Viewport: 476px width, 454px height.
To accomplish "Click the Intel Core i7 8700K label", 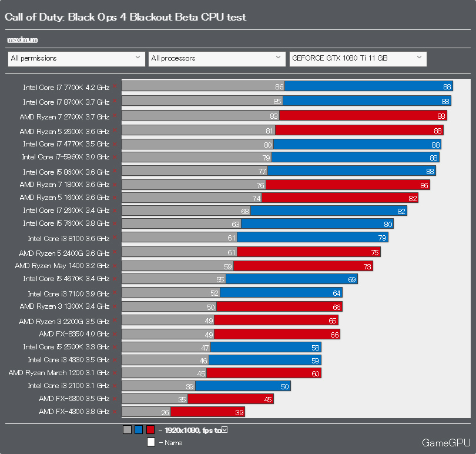I will [x=66, y=102].
